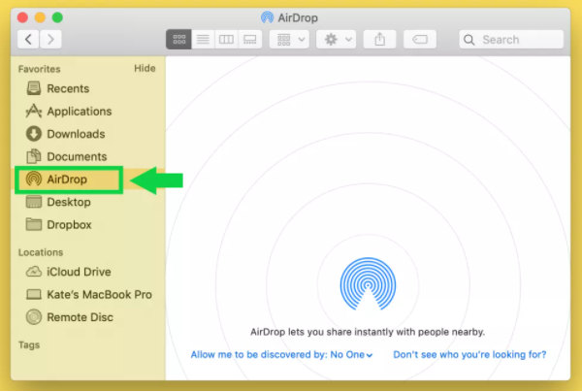Click the AirDrop title bar icon
582x392 pixels.
pyautogui.click(x=268, y=17)
